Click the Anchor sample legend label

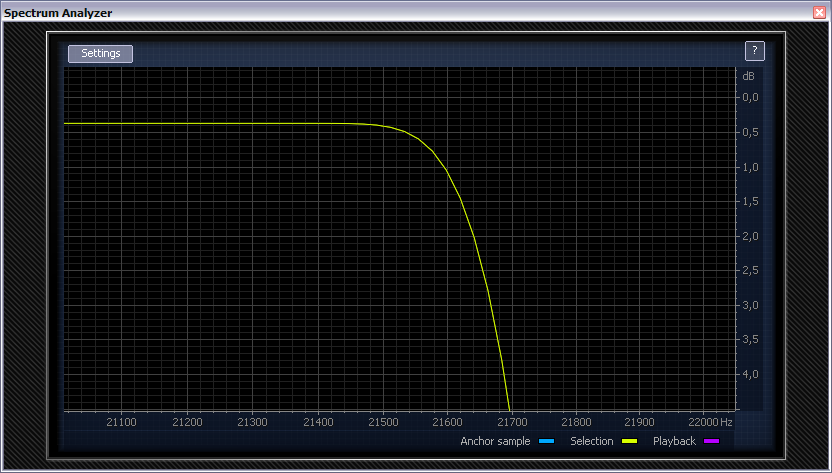(496, 441)
